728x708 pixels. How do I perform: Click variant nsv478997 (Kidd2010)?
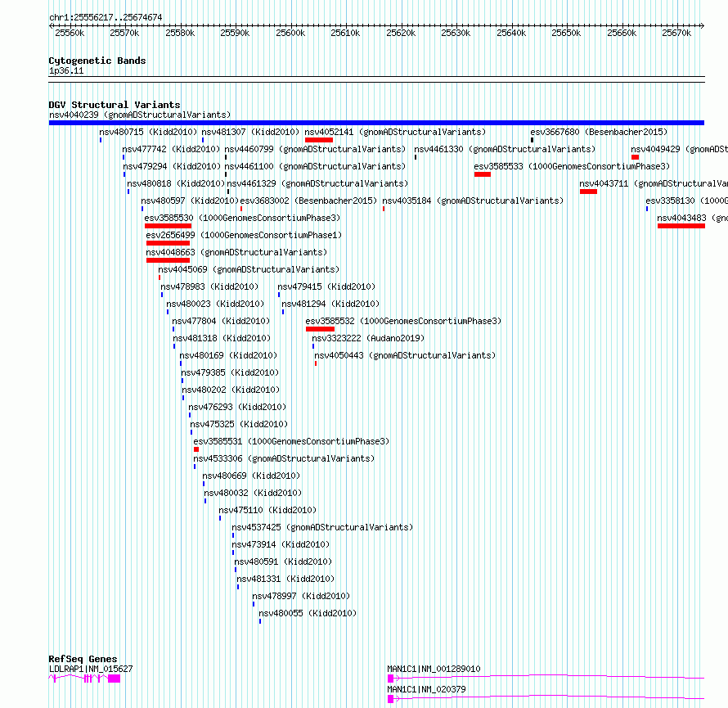(x=301, y=596)
